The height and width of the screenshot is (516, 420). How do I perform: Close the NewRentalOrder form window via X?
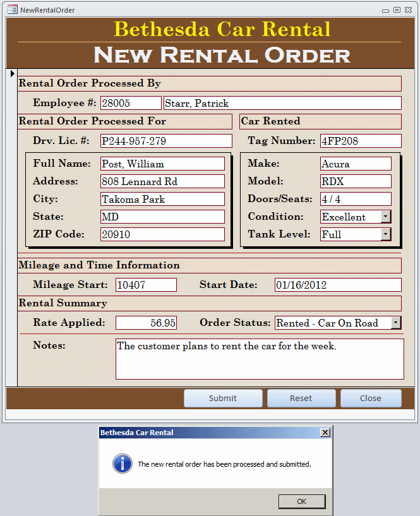pos(408,10)
